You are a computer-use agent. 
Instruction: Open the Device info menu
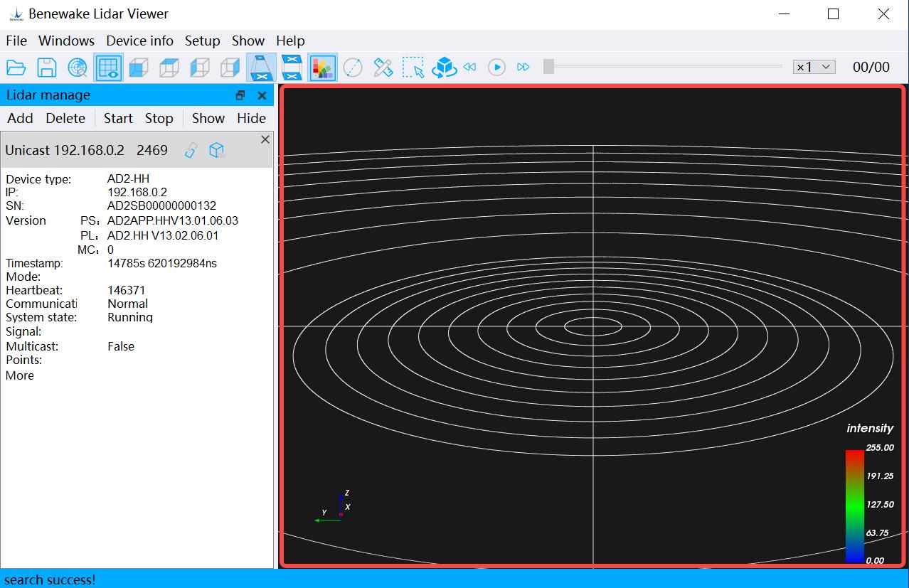pyautogui.click(x=140, y=41)
